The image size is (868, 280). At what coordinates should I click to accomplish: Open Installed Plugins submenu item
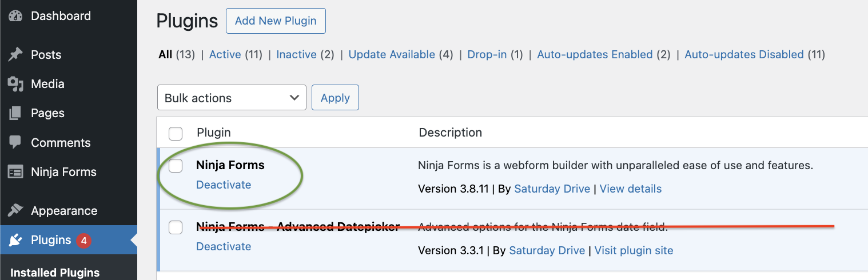(x=55, y=273)
